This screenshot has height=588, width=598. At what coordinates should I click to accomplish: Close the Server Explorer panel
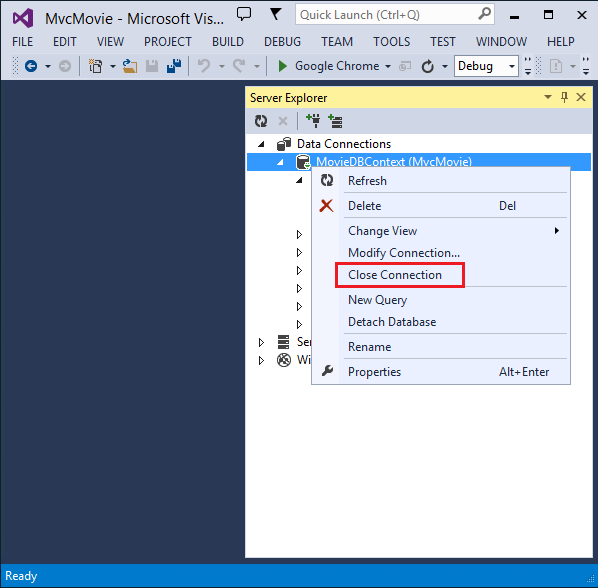click(x=581, y=97)
